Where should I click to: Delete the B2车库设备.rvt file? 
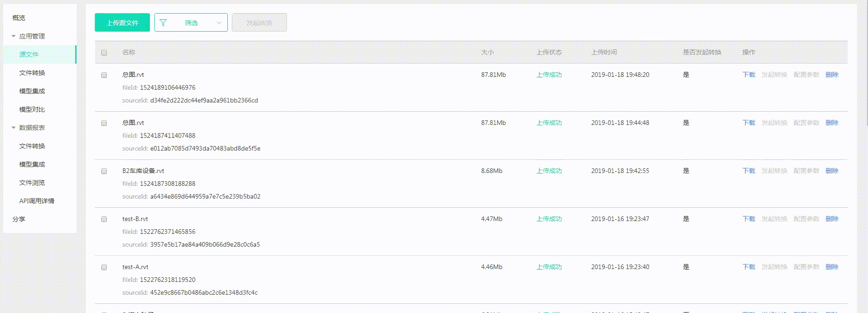click(x=832, y=171)
